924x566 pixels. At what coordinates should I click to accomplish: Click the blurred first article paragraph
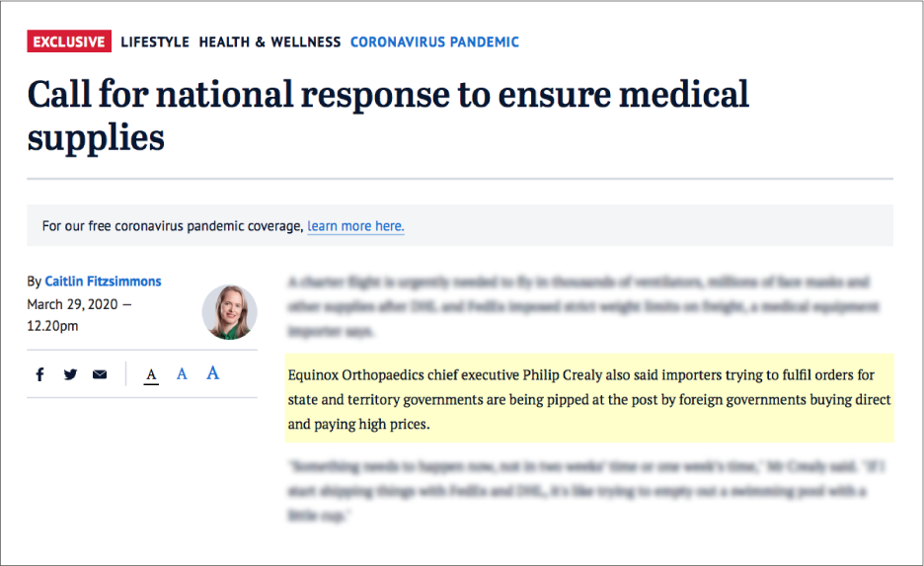[582, 306]
